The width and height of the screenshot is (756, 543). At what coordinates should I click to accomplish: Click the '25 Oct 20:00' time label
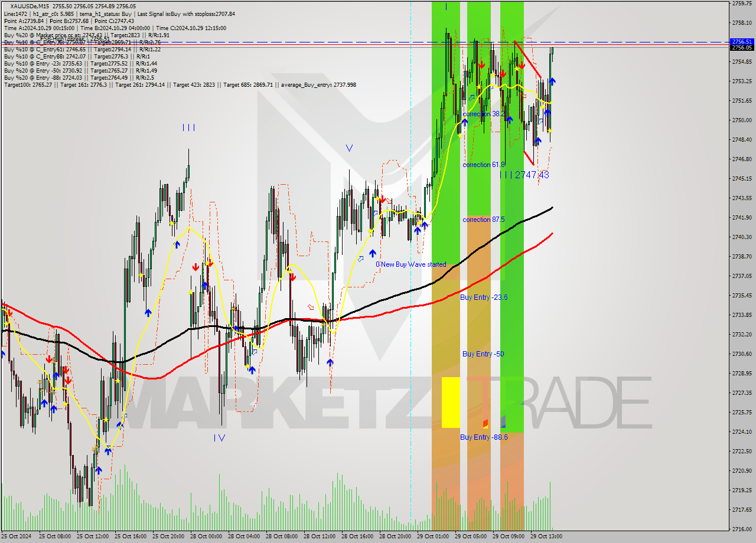[168, 537]
